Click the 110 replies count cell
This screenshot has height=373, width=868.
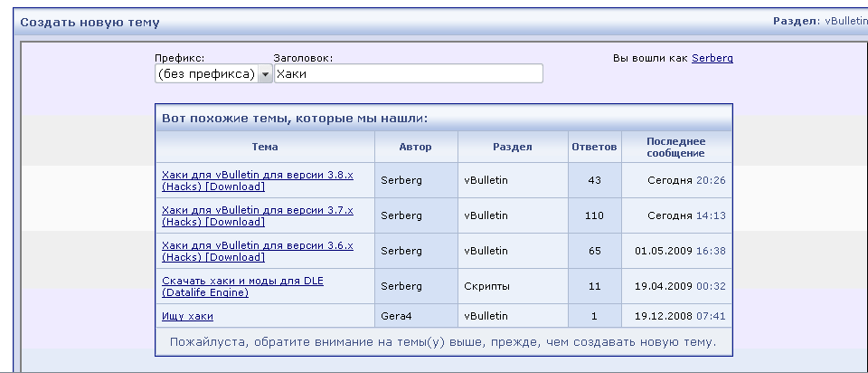[x=595, y=215]
